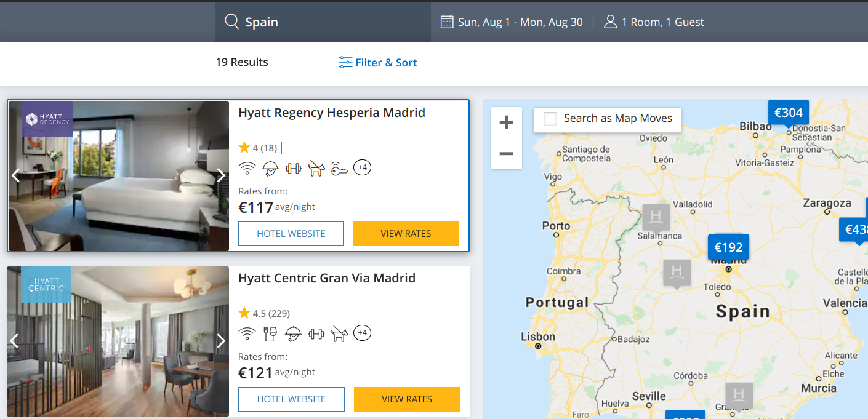868x419 pixels.
Task: Click Hyatt Centric's restaurant fork and glass icon
Action: pos(270,333)
